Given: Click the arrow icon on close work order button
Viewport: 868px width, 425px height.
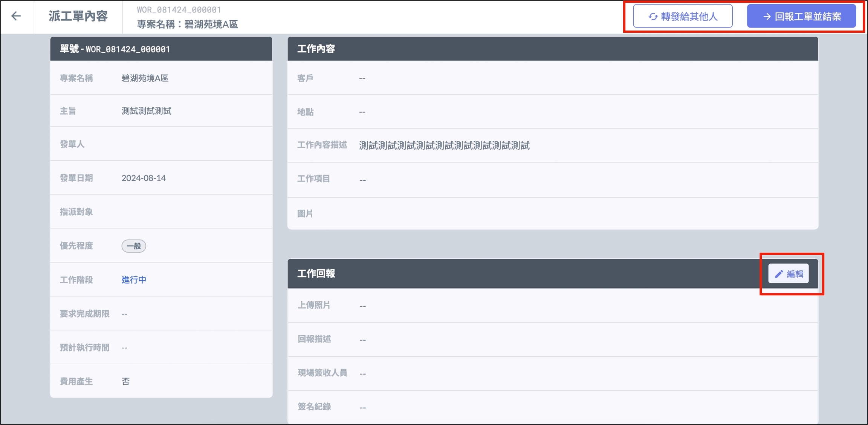Looking at the screenshot, I should 767,17.
